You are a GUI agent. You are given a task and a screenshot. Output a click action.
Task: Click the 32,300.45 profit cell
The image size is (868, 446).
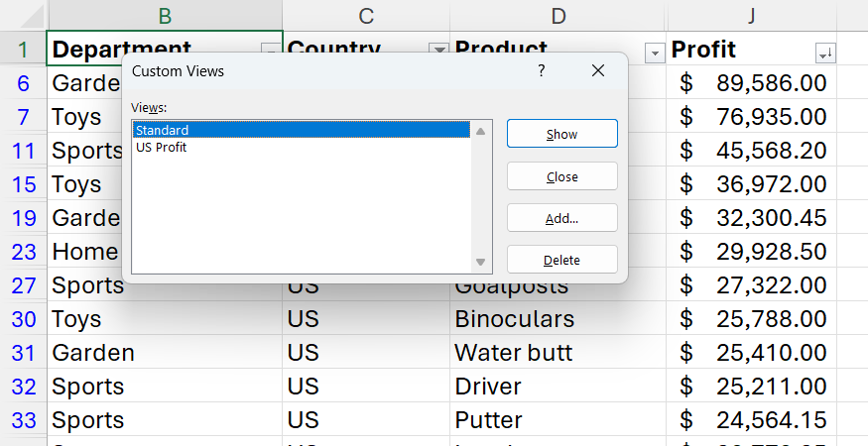(751, 218)
